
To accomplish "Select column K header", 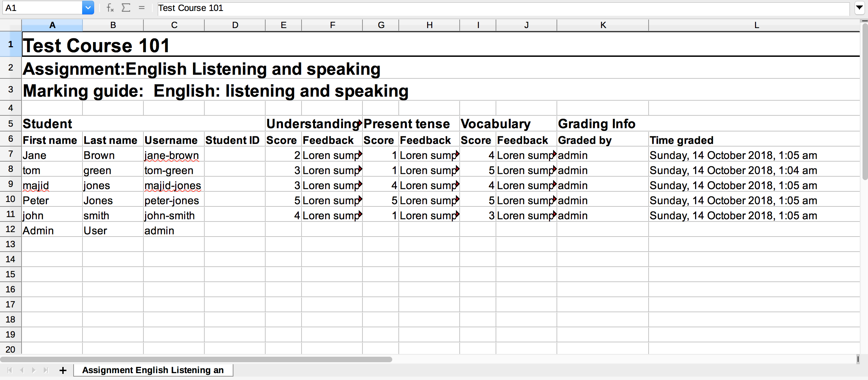I will pyautogui.click(x=603, y=25).
